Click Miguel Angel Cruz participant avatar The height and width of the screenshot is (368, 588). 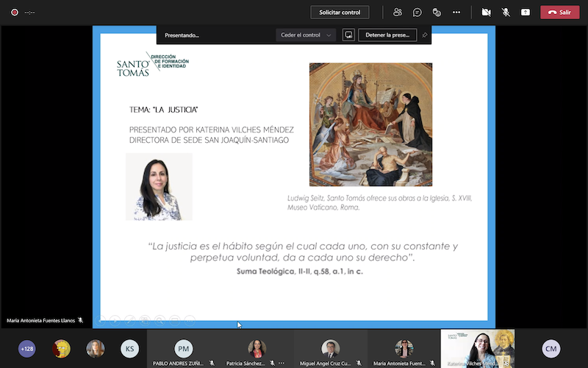[330, 349]
